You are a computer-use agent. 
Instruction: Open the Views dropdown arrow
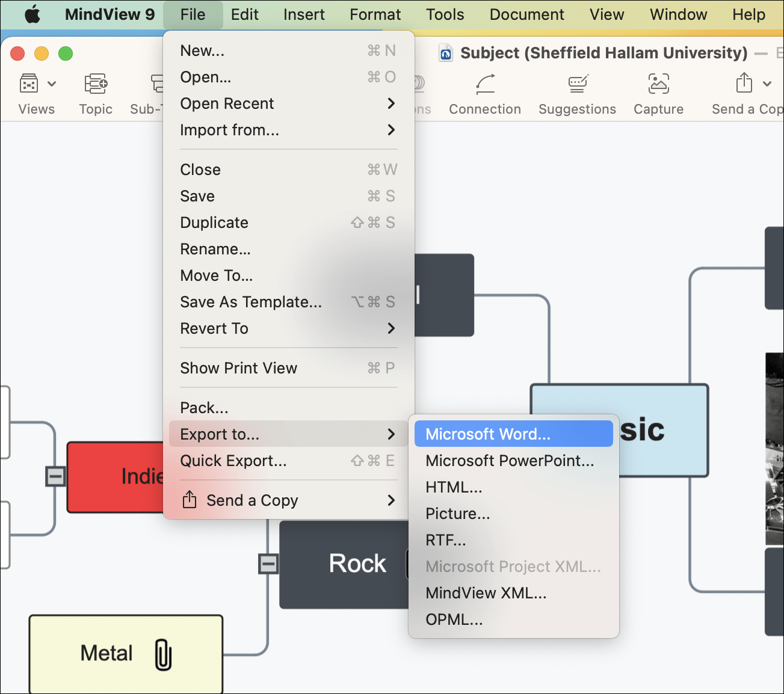click(x=52, y=84)
